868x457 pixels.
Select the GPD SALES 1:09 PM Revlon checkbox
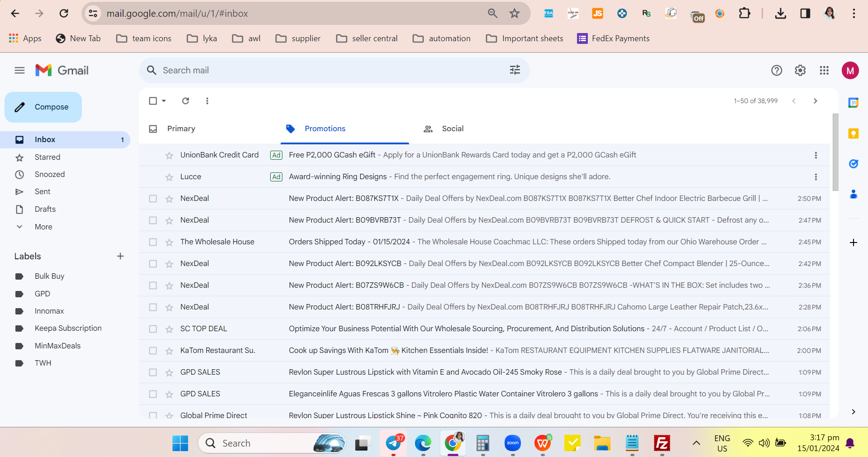(x=153, y=372)
